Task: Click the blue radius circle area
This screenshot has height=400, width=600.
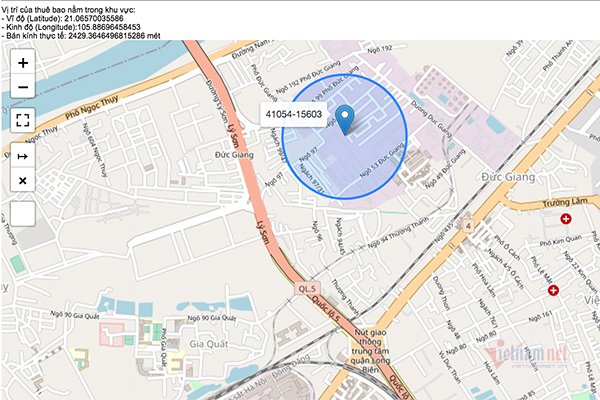Action: pyautogui.click(x=344, y=137)
